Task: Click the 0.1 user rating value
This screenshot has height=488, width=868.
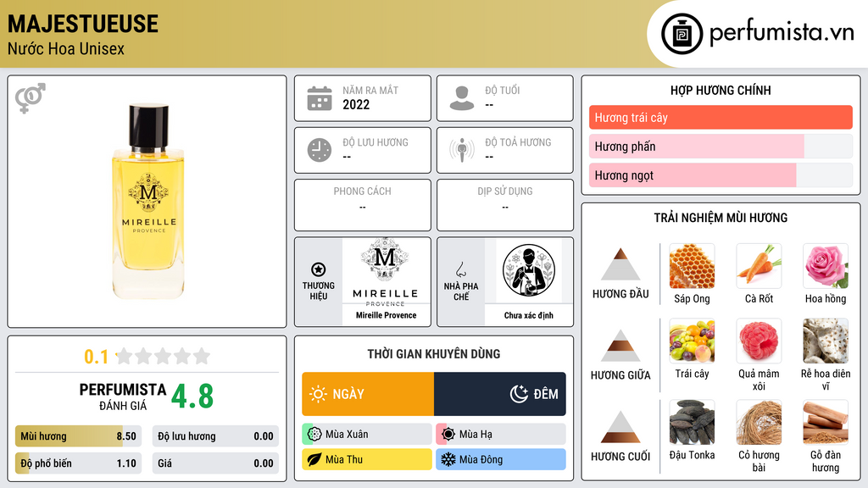Action: pos(97,357)
